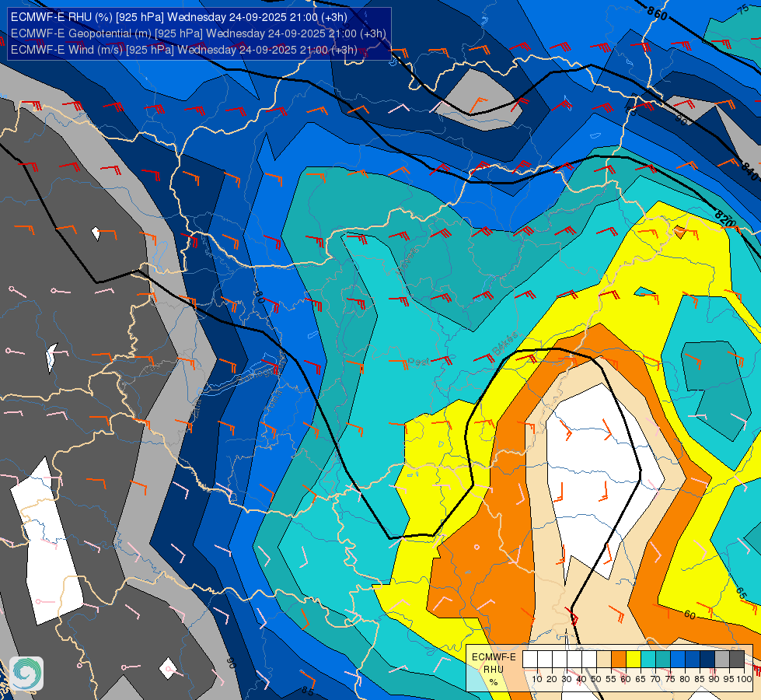The height and width of the screenshot is (700, 761).
Task: Click the '820' geopotential contour label
Action: click(725, 217)
